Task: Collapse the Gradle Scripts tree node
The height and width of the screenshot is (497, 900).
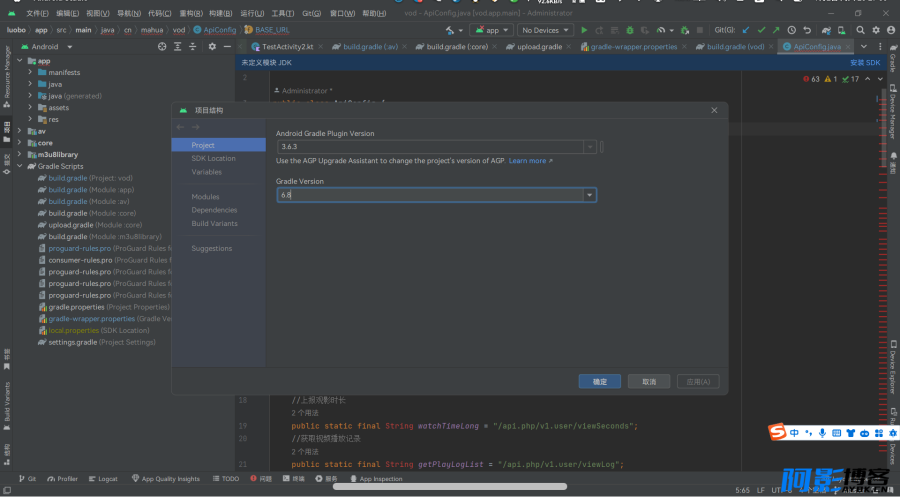Action: 20,166
